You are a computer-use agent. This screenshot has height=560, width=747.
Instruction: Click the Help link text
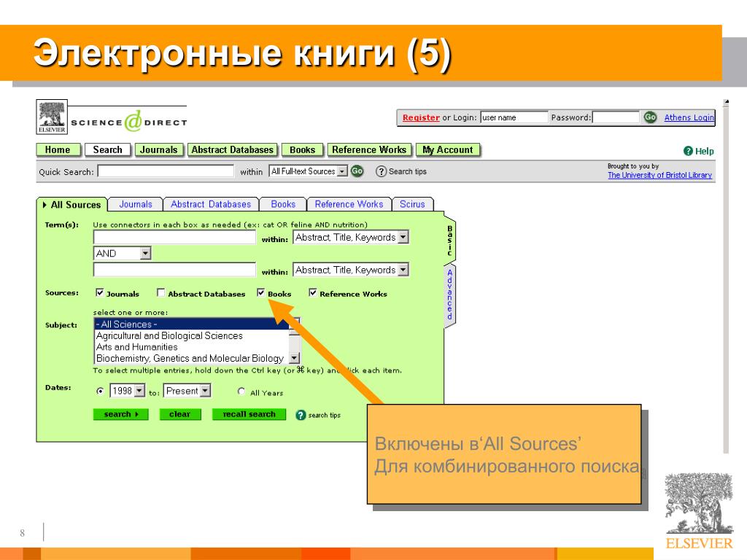[x=704, y=152]
